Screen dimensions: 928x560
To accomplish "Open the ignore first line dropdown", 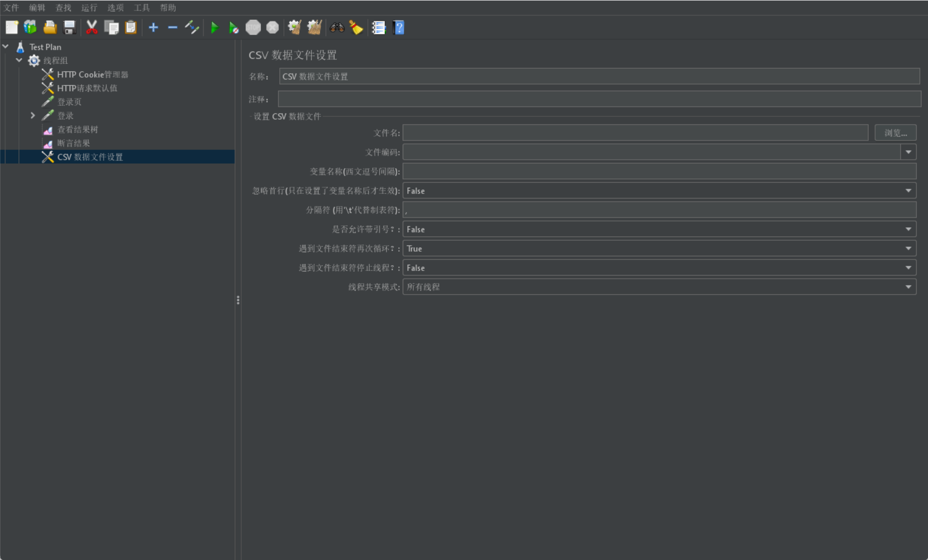I will click(908, 191).
